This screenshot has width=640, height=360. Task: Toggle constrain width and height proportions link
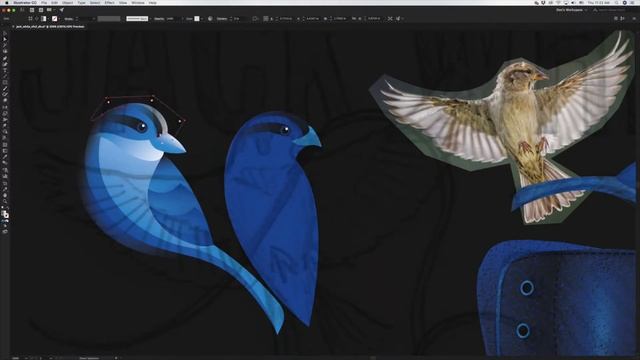(353, 19)
